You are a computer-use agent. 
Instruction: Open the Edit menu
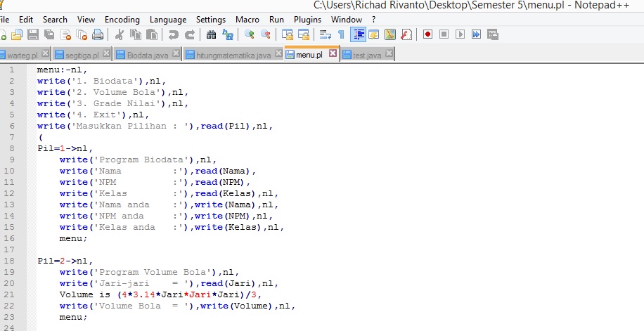click(26, 19)
